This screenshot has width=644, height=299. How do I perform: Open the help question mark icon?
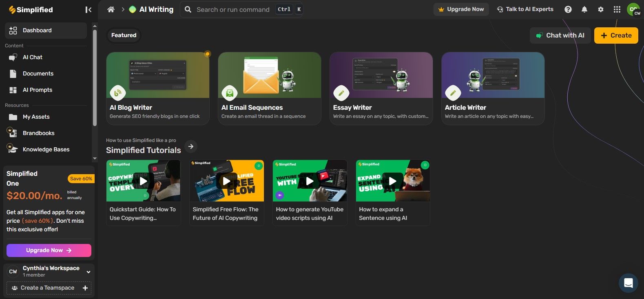[x=568, y=9]
